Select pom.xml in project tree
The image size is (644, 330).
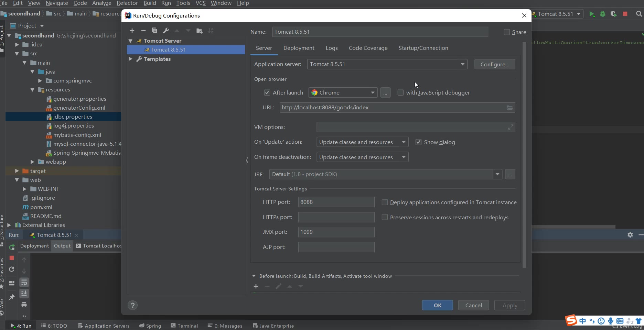tap(41, 207)
